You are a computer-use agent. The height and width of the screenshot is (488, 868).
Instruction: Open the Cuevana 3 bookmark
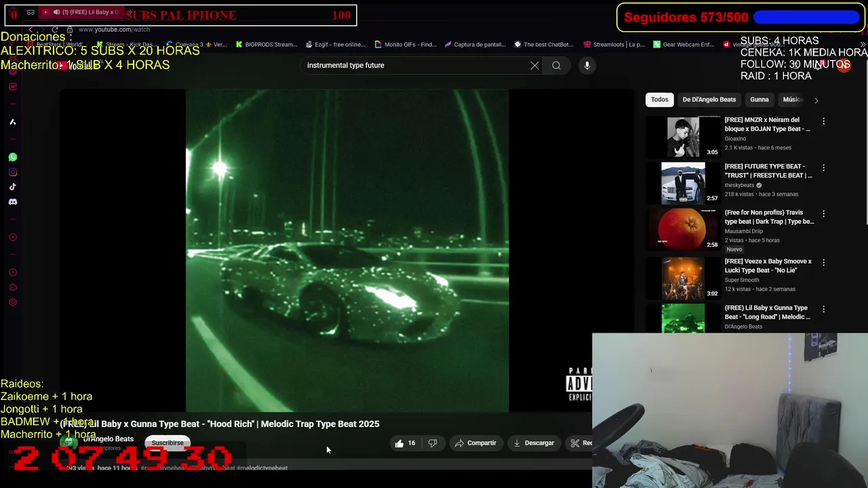197,45
